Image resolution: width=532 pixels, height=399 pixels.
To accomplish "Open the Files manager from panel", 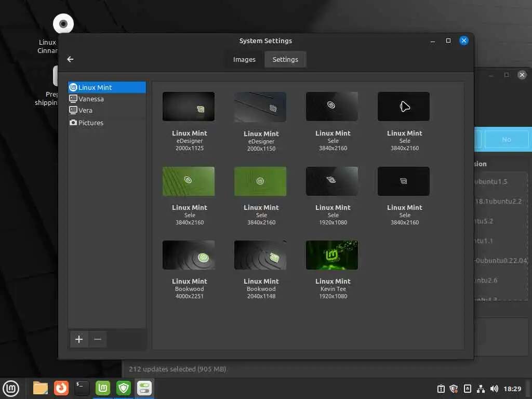I will [41, 388].
